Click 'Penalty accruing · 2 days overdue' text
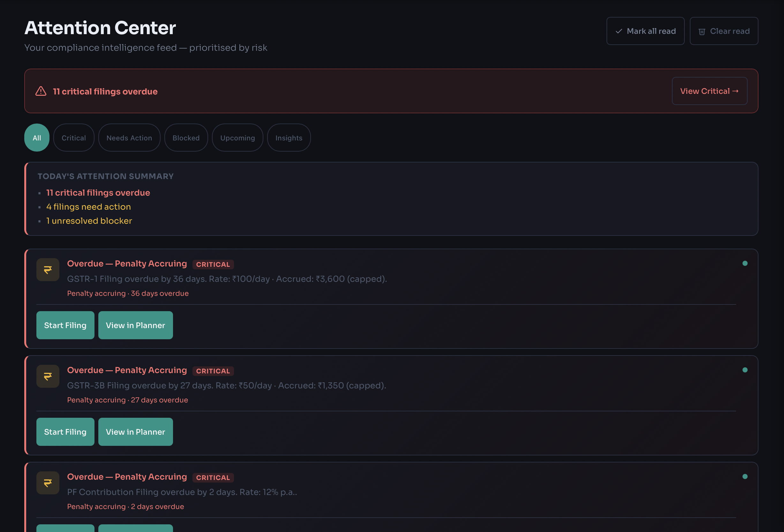Viewport: 784px width, 532px height. [x=125, y=507]
